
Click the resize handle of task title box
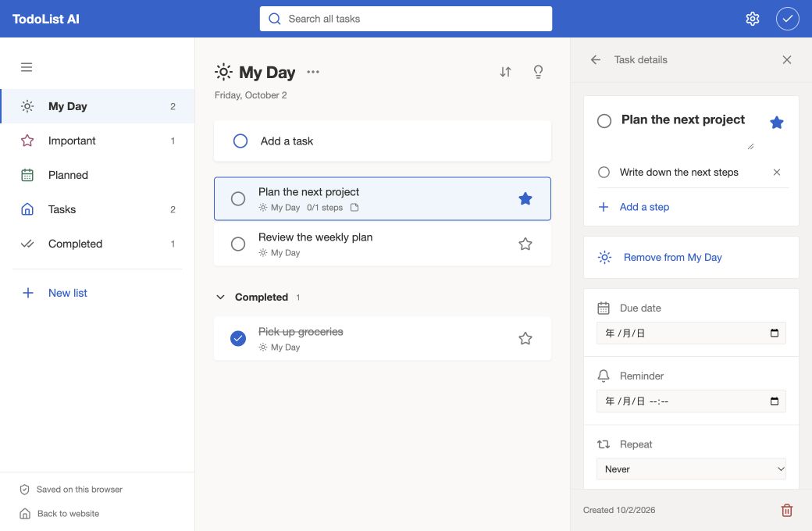click(x=750, y=147)
